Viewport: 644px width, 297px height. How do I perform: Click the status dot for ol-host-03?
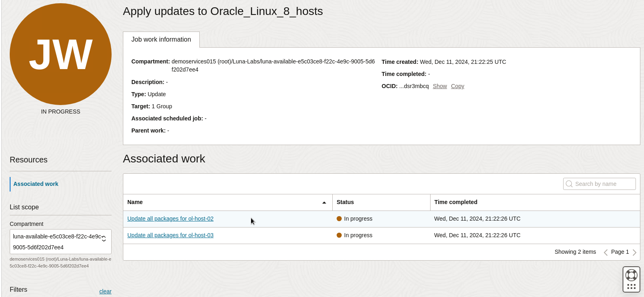pyautogui.click(x=339, y=235)
